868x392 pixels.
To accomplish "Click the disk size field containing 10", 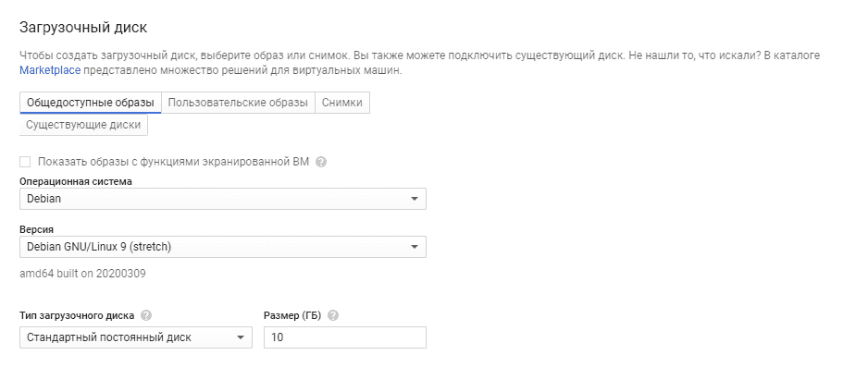I will coord(344,337).
